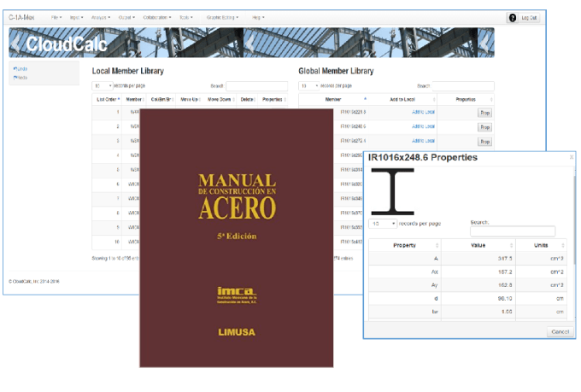This screenshot has height=392, width=581.
Task: Click the I-beam section image
Action: [392, 190]
